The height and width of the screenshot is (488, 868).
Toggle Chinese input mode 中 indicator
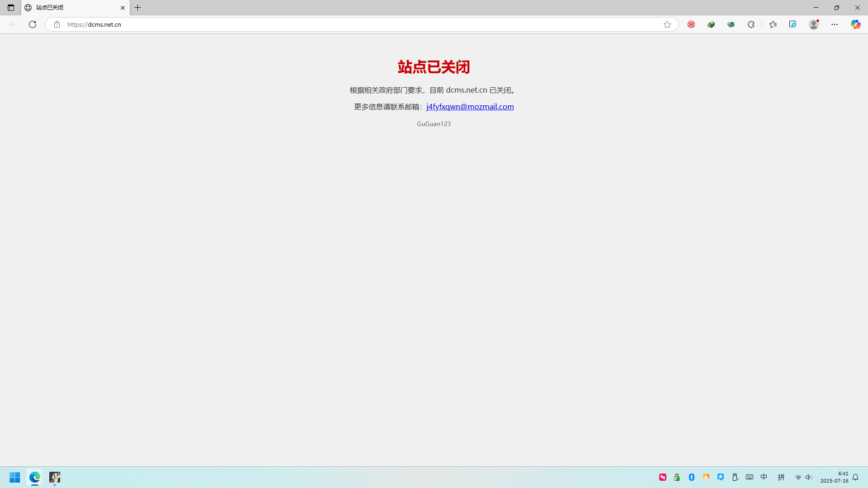[764, 477]
